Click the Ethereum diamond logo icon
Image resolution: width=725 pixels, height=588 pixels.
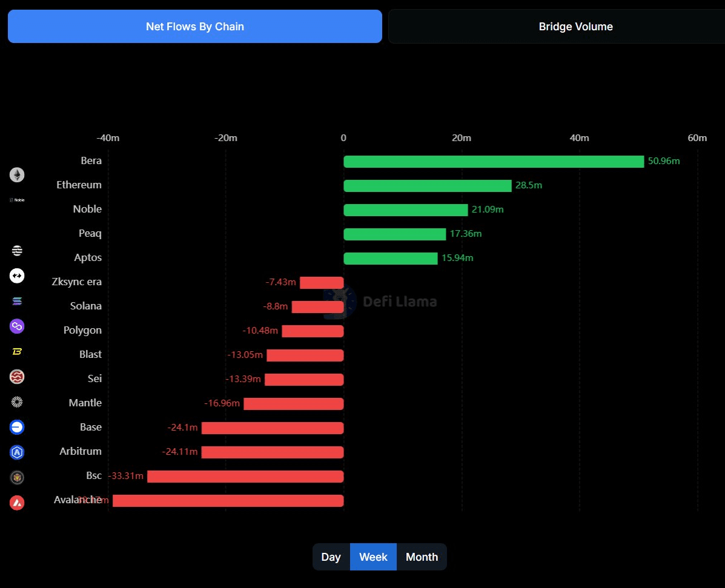tap(17, 175)
